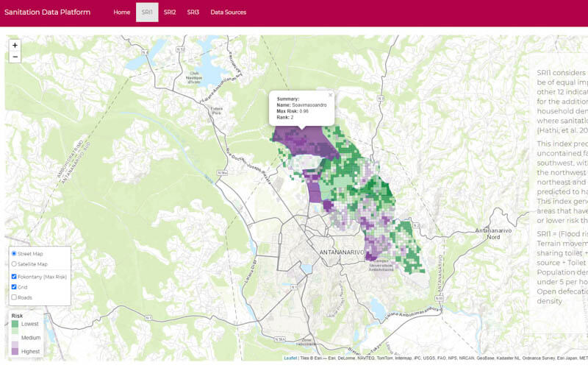Toggle the Grid overlay checkbox

coord(14,287)
